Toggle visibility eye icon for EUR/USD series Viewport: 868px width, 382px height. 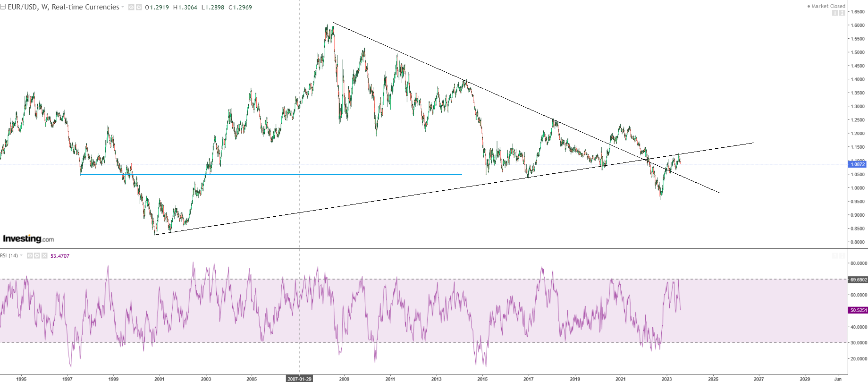point(131,8)
